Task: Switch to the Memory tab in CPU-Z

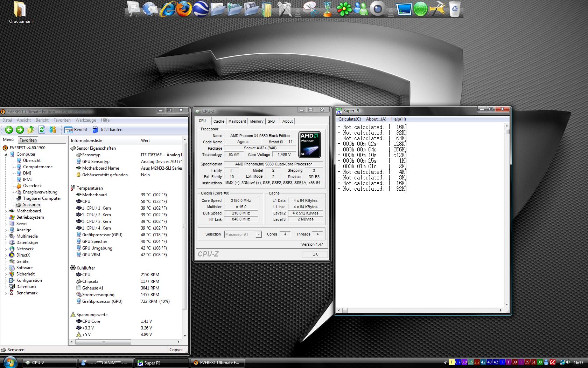Action: pos(257,121)
